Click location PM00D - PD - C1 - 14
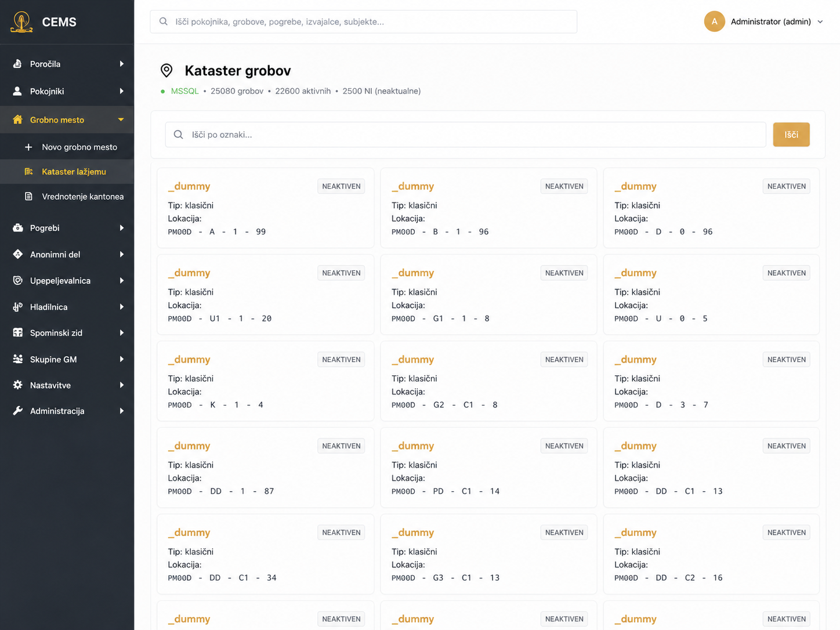This screenshot has height=630, width=840. coord(446,491)
